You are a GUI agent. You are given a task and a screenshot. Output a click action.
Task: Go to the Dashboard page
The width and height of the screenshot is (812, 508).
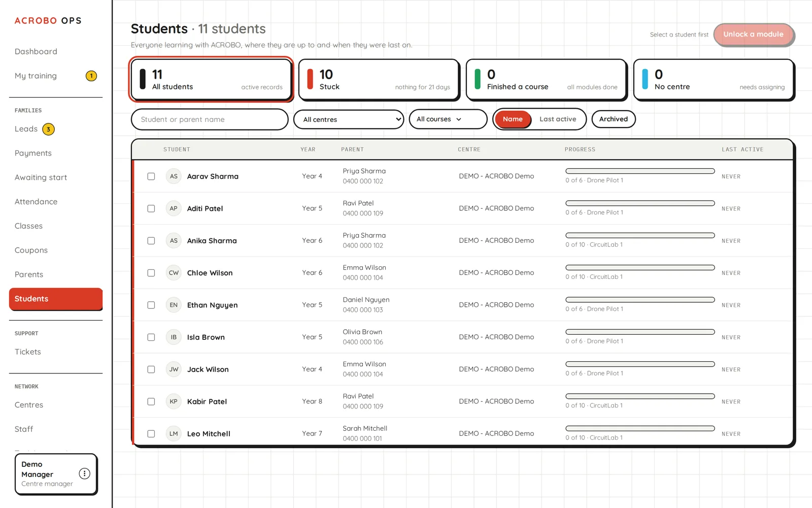tap(36, 51)
